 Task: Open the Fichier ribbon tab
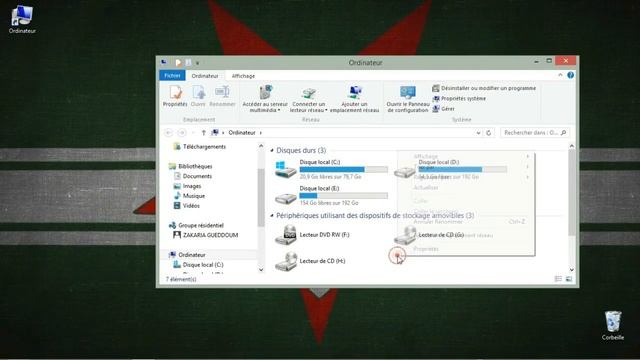[x=172, y=76]
